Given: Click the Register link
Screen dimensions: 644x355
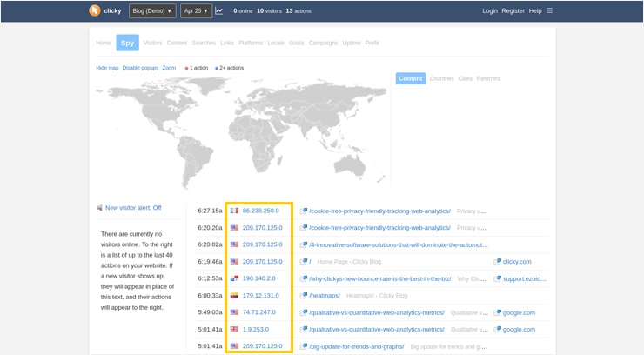Looking at the screenshot, I should (513, 11).
